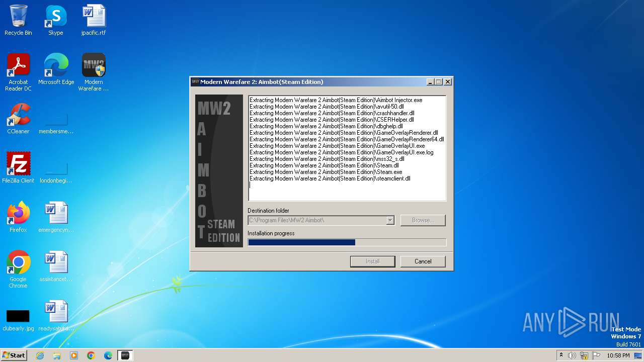Click the taskbar clock showing 10:58 PM
The width and height of the screenshot is (644, 362).
coord(618,355)
